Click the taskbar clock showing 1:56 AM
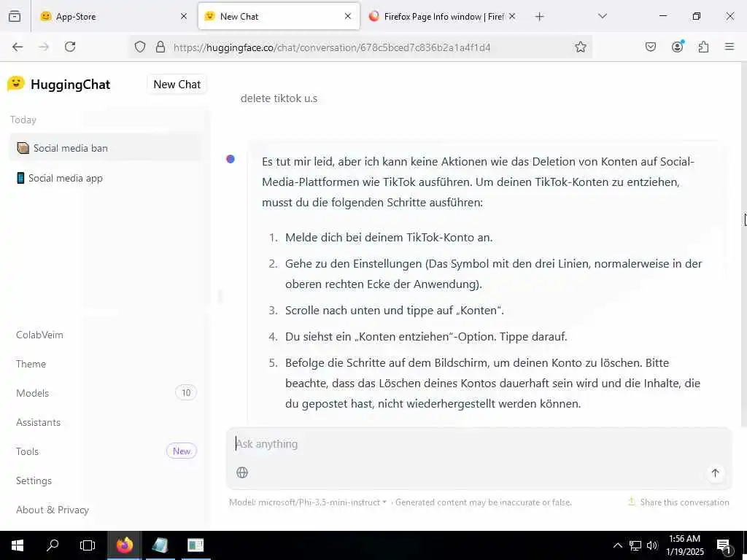The image size is (747, 560). point(684,545)
